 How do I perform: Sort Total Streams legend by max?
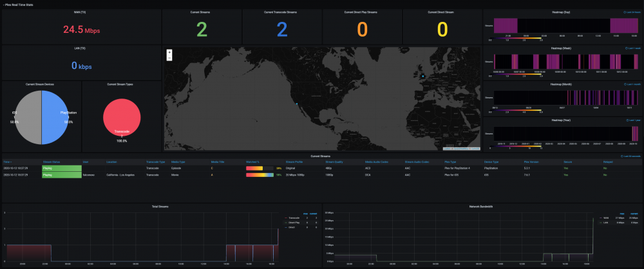click(305, 213)
